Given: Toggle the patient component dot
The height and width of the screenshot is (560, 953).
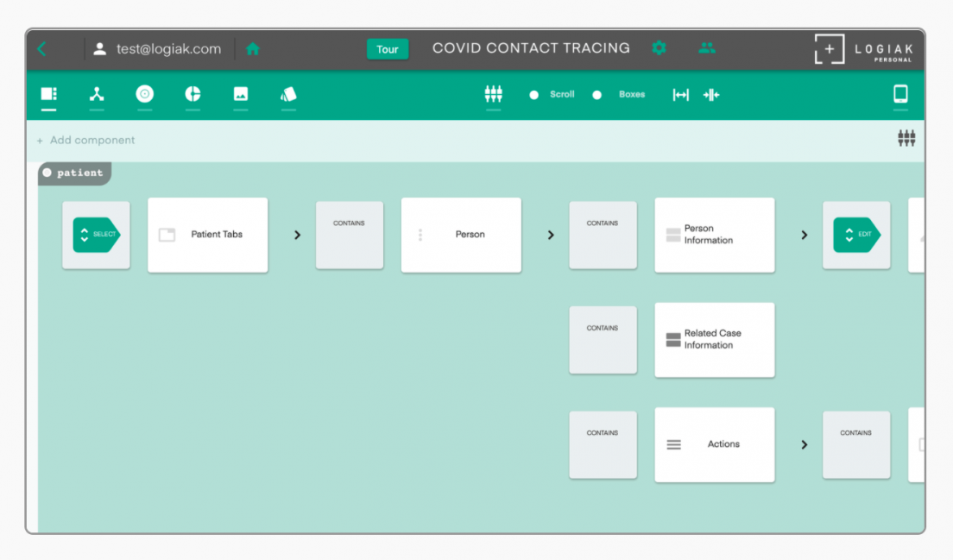Looking at the screenshot, I should 47,173.
